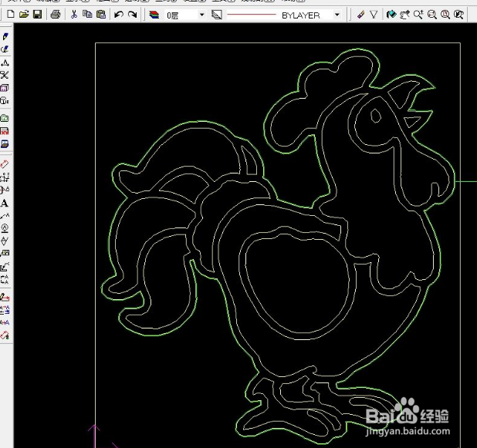This screenshot has width=477, height=448.
Task: Click the pencil dimension edit icon
Action: [5, 297]
